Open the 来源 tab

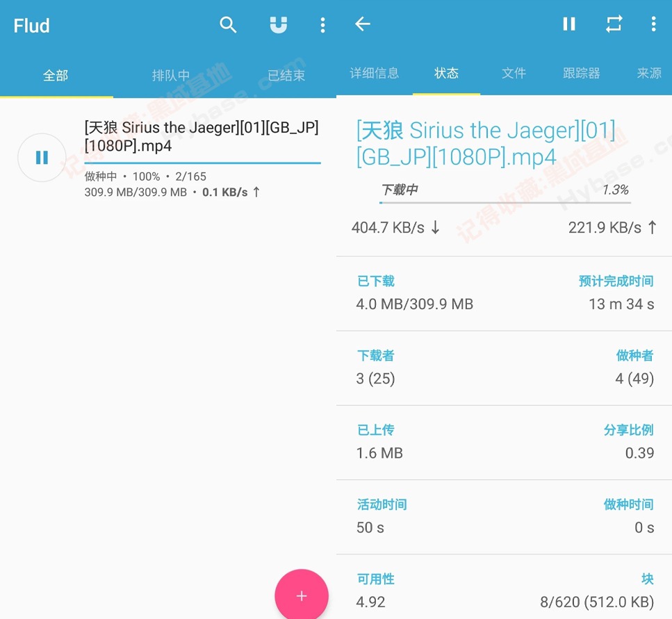pyautogui.click(x=649, y=73)
